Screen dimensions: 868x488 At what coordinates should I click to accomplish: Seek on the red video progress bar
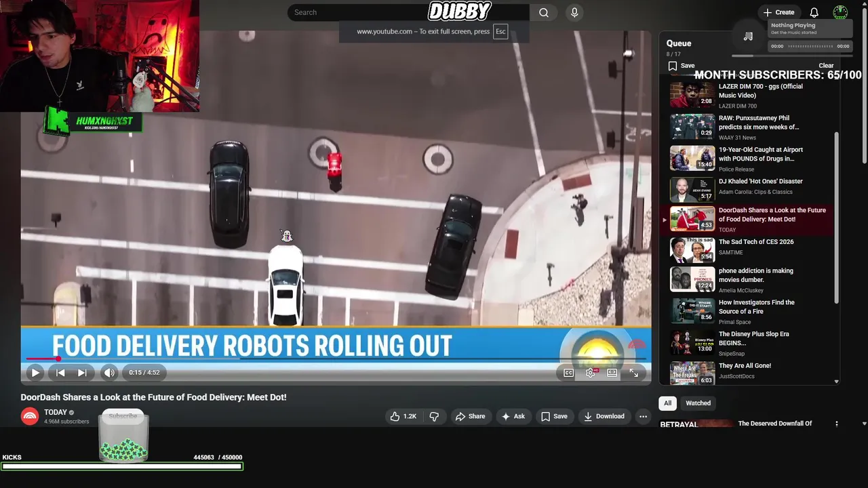(336, 359)
